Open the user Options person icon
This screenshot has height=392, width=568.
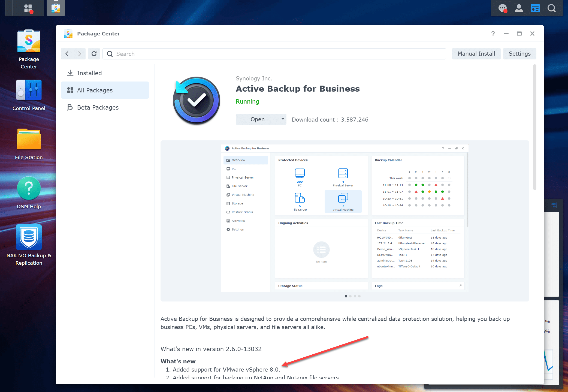tap(519, 8)
